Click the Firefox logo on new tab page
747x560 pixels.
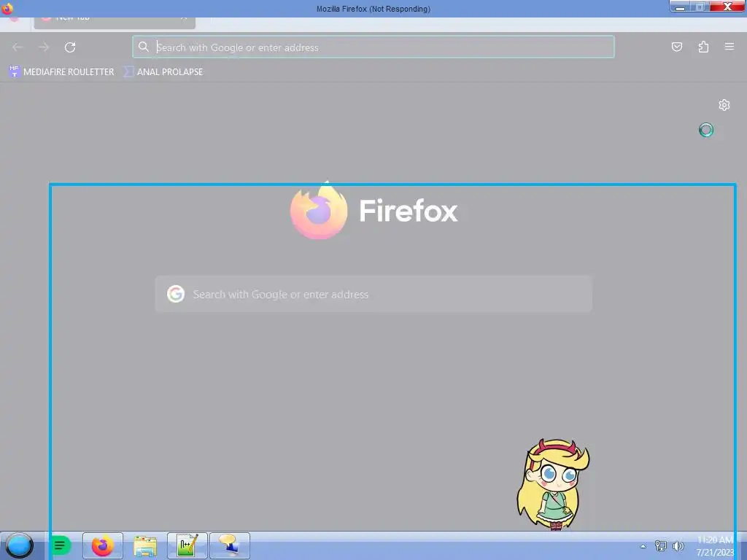(x=373, y=211)
